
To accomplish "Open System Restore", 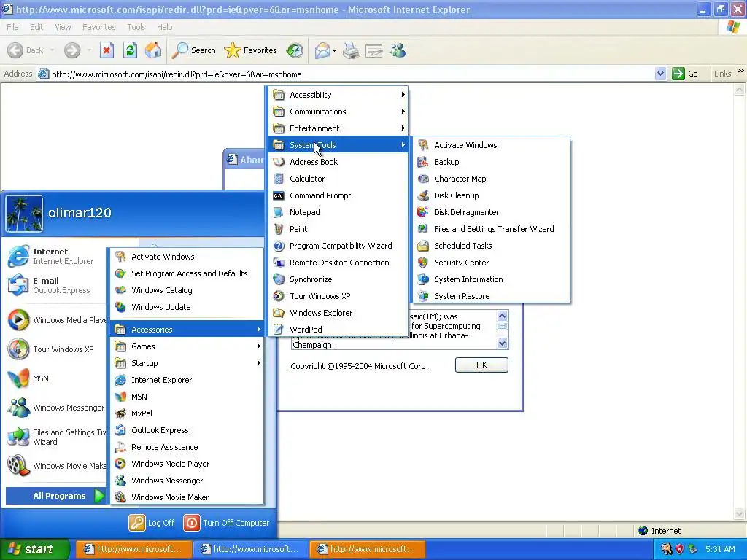I will point(491,296).
